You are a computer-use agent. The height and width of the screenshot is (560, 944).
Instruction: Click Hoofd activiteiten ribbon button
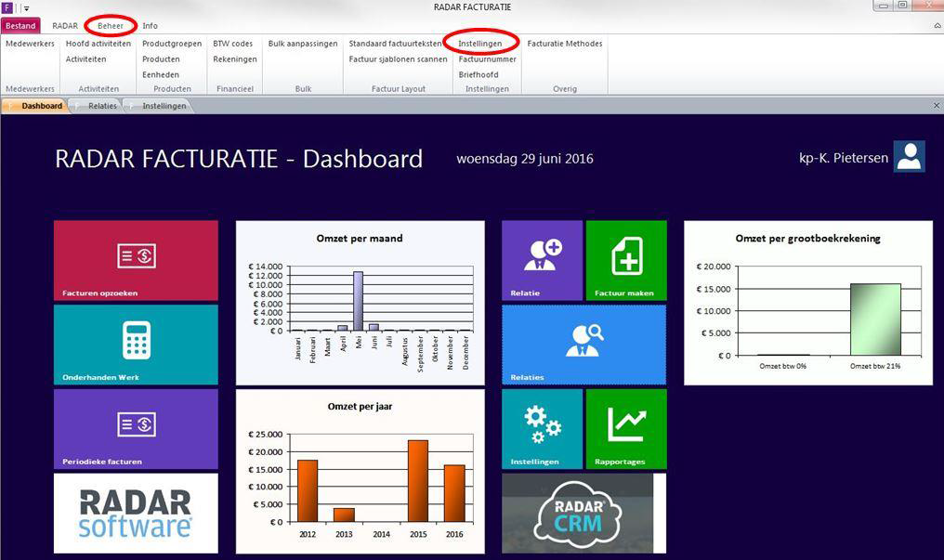point(98,44)
